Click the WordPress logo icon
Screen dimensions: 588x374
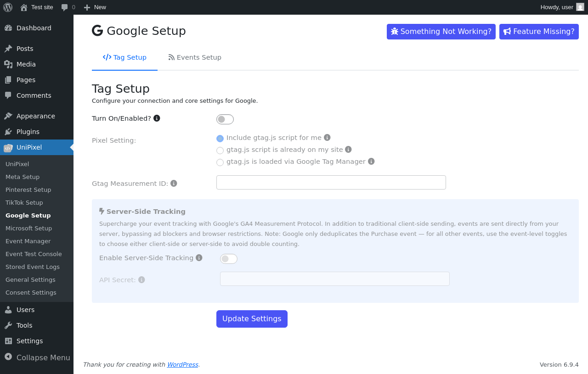pyautogui.click(x=8, y=7)
